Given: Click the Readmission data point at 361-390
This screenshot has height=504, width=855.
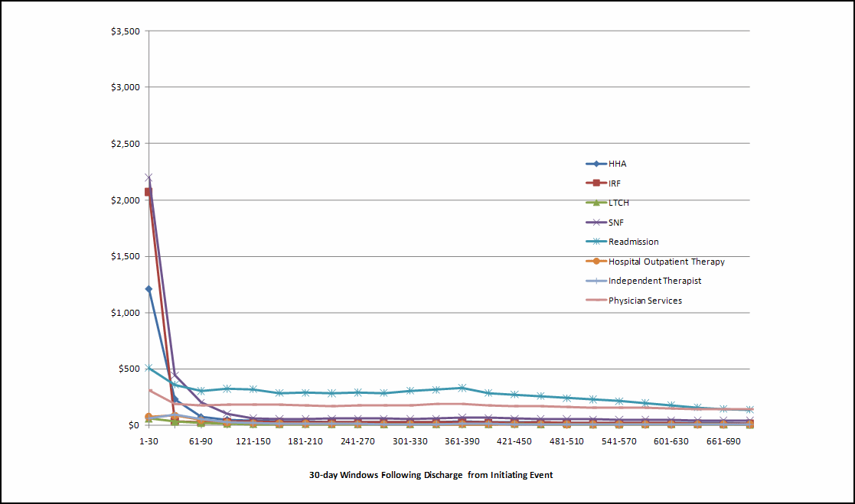Looking at the screenshot, I should click(x=462, y=388).
